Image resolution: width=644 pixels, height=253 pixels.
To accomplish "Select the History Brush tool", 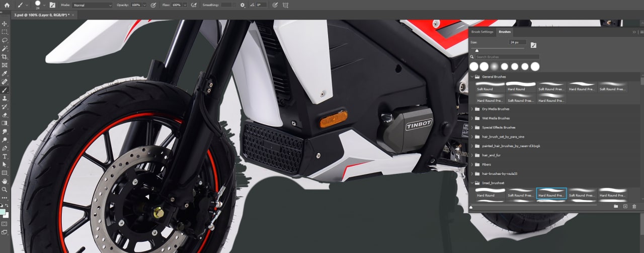I will (x=5, y=106).
